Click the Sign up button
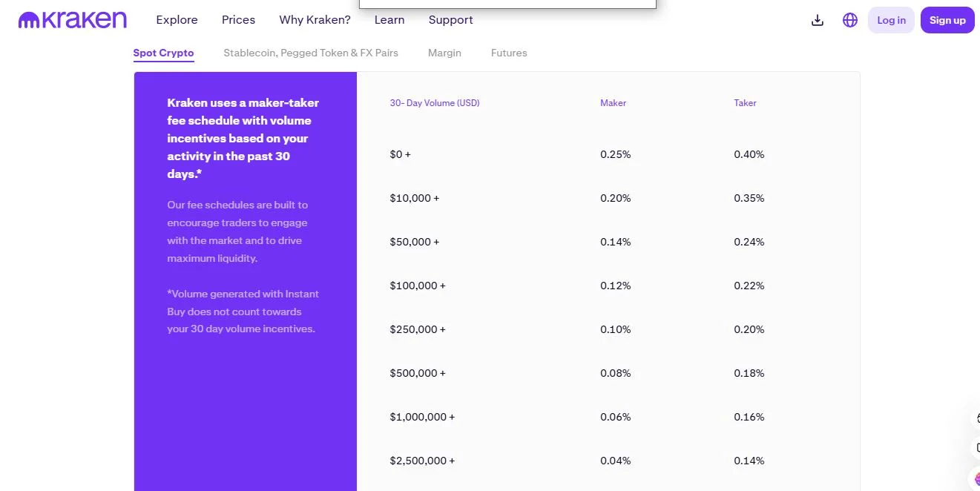The image size is (980, 491). coord(947,20)
